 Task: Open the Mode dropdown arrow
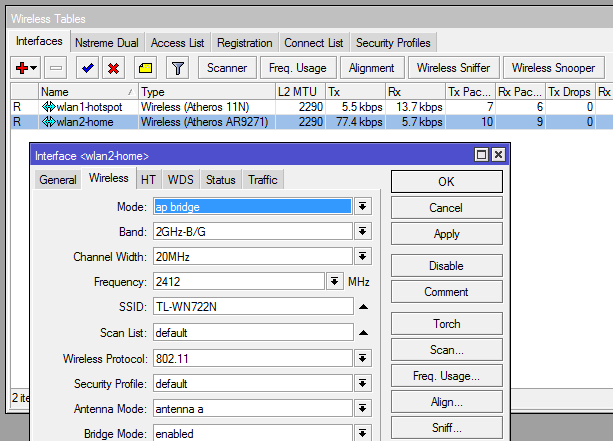363,206
